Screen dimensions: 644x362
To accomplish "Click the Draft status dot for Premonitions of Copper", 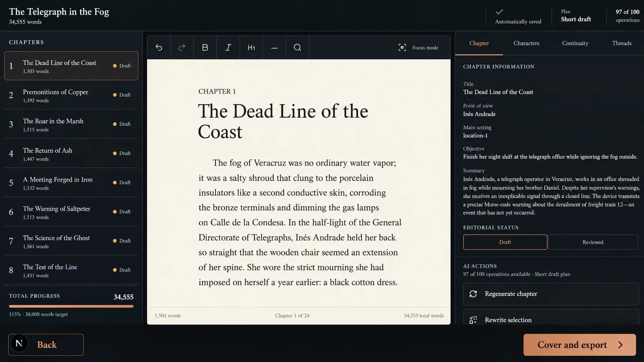I will point(115,95).
